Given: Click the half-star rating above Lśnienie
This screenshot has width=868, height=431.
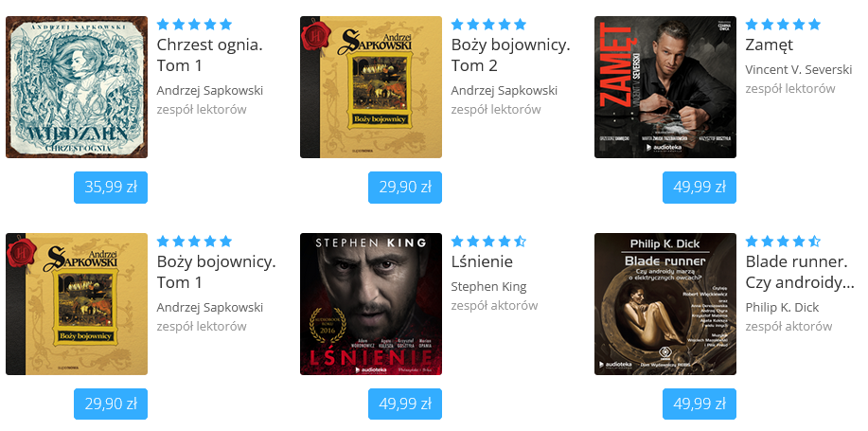Looking at the screenshot, I should coord(488,241).
